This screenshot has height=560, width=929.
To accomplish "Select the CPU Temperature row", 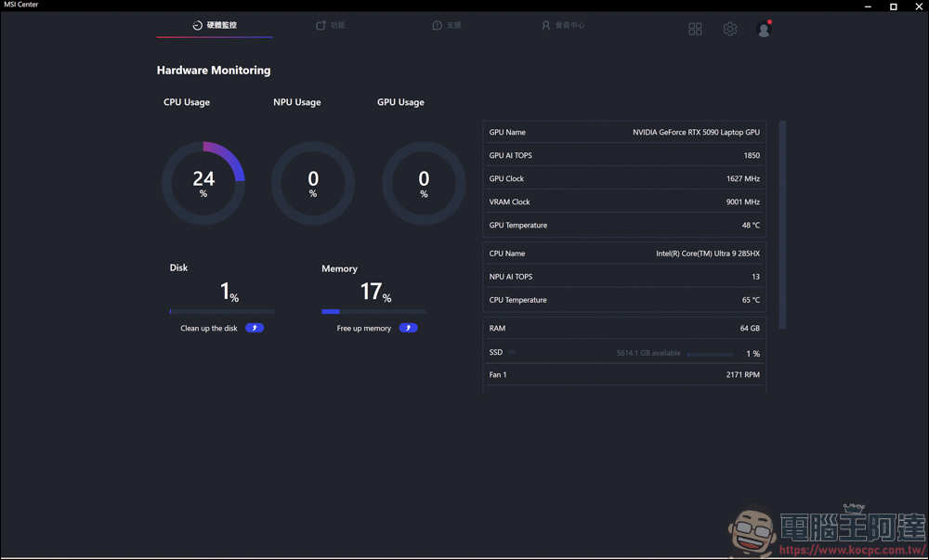I will (624, 300).
